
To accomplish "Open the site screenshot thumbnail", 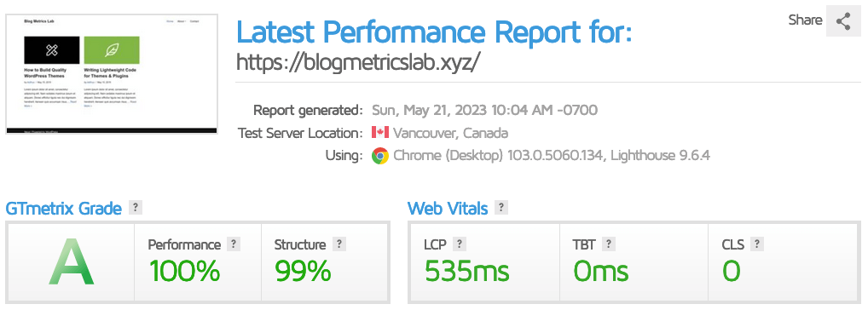I will pos(112,74).
